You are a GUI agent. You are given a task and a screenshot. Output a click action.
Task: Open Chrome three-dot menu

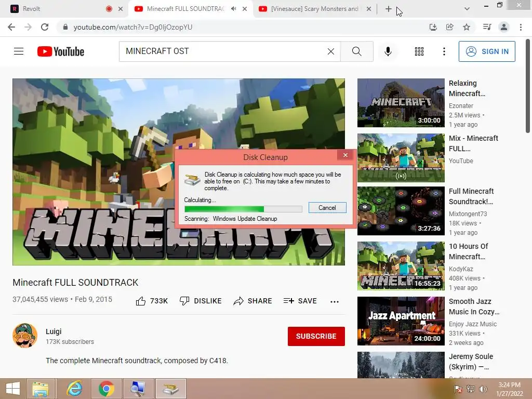pyautogui.click(x=521, y=27)
